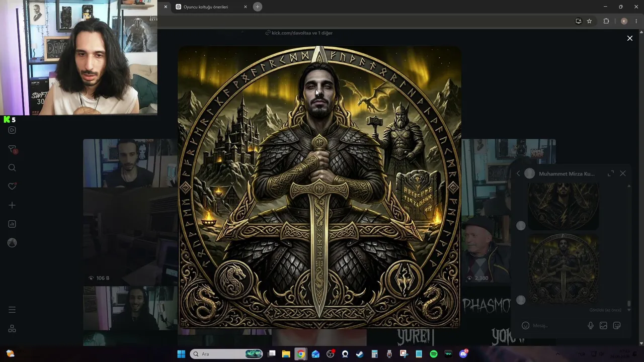This screenshot has width=644, height=362.
Task: Bookmark this page with the star icon
Action: point(589,21)
